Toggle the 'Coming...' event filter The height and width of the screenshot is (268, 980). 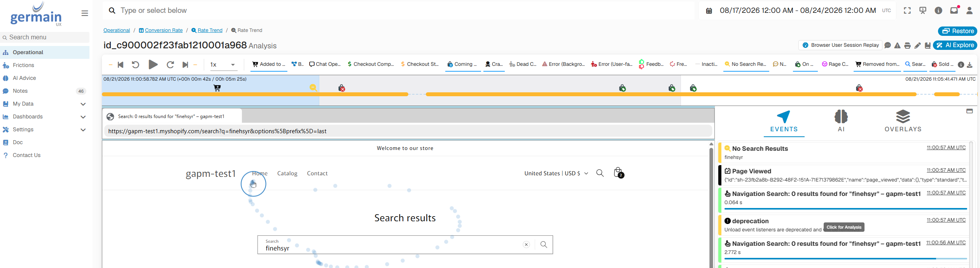tap(462, 65)
